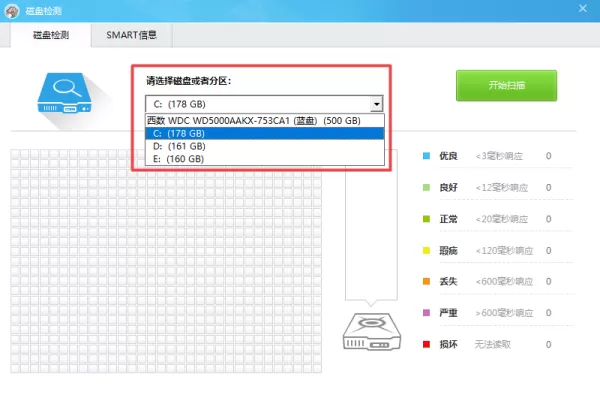Start the scan with the green 开始扫描 button
Viewport: 600px width, 398px height.
point(506,85)
